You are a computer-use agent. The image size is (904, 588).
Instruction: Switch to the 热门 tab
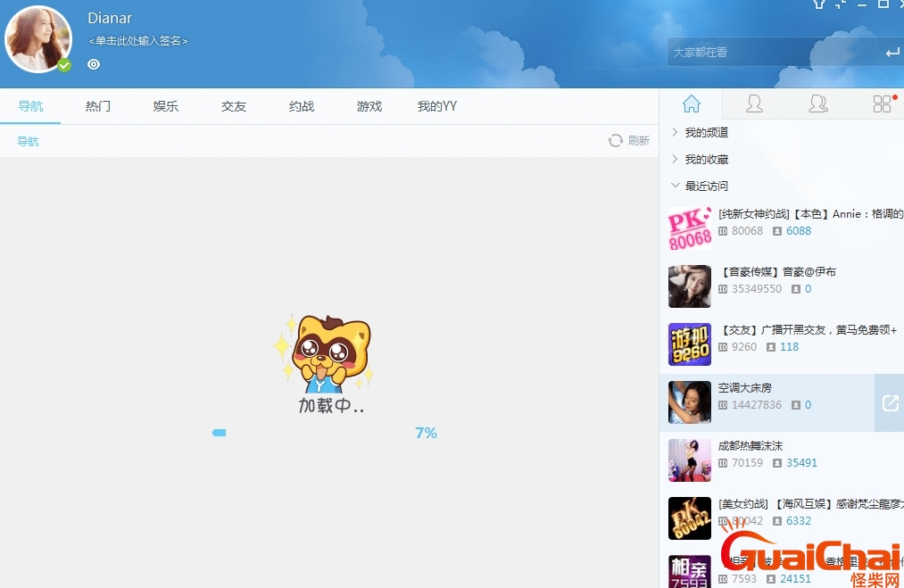point(98,106)
